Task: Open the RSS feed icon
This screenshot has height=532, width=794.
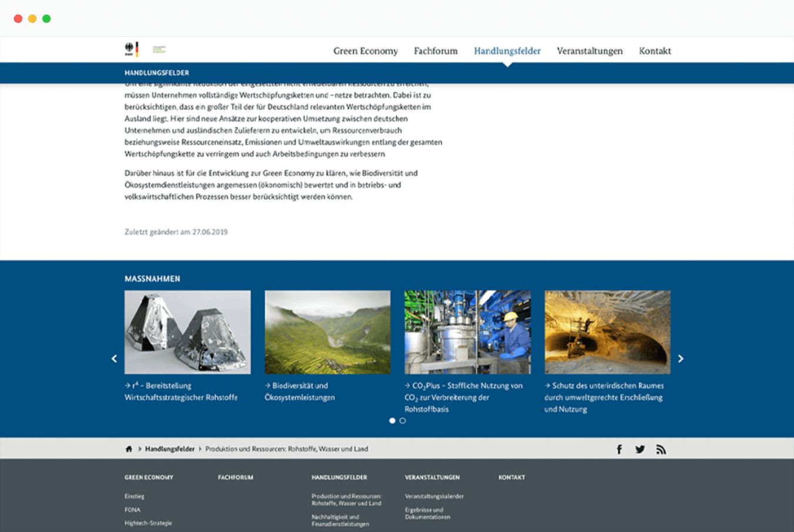Action: 661,450
